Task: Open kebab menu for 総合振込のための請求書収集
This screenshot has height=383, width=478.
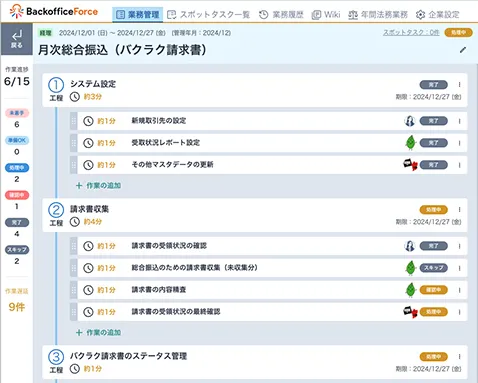Action: pos(459,268)
